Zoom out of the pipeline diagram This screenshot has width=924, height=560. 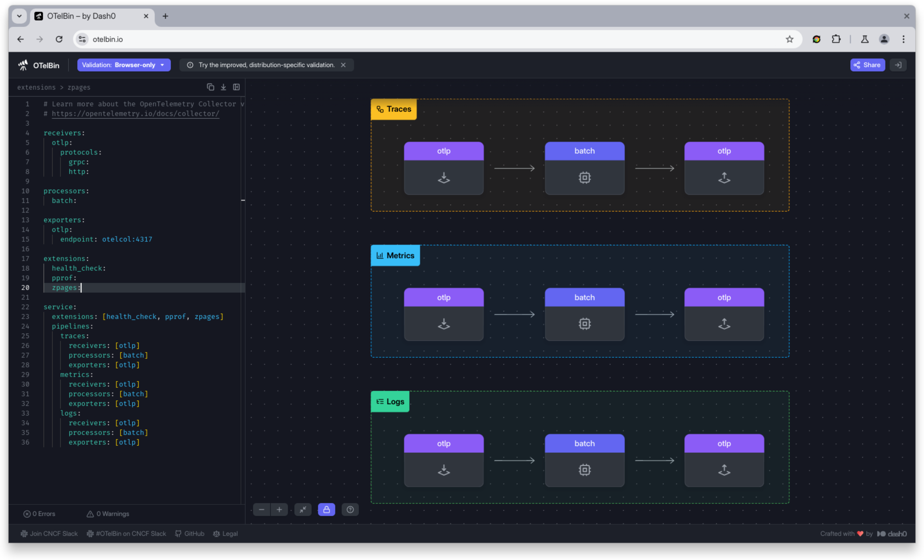click(261, 510)
